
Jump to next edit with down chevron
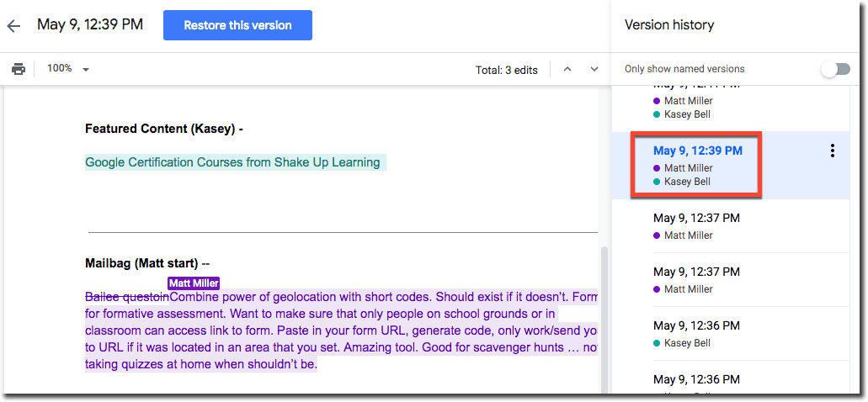(594, 69)
